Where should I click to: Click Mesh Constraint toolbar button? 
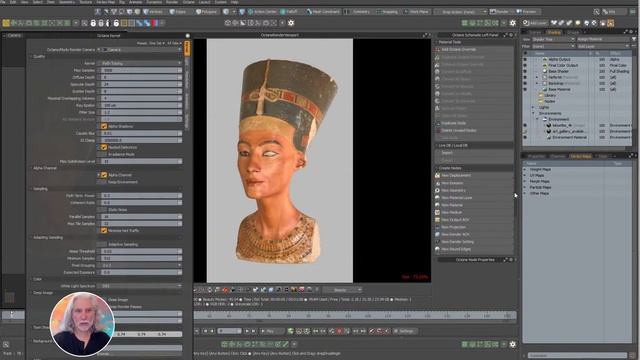(x=323, y=12)
